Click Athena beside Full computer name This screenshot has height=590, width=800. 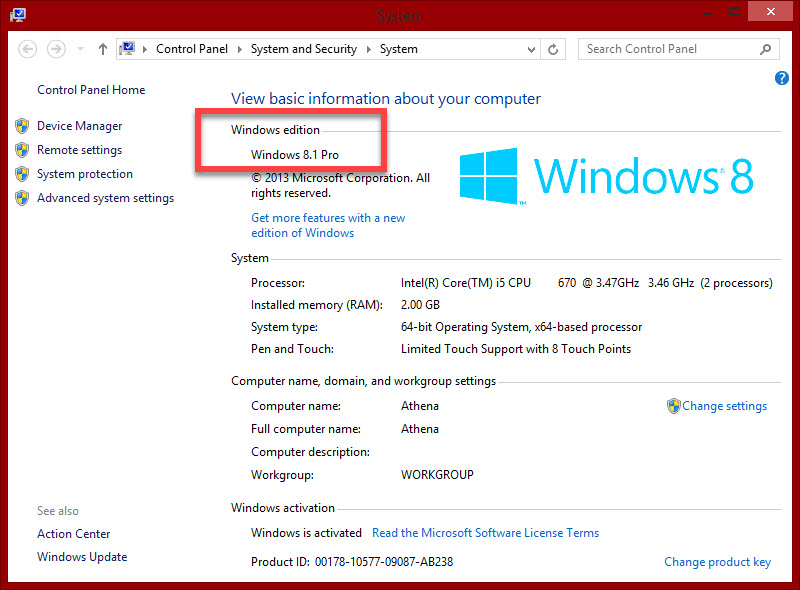(419, 429)
